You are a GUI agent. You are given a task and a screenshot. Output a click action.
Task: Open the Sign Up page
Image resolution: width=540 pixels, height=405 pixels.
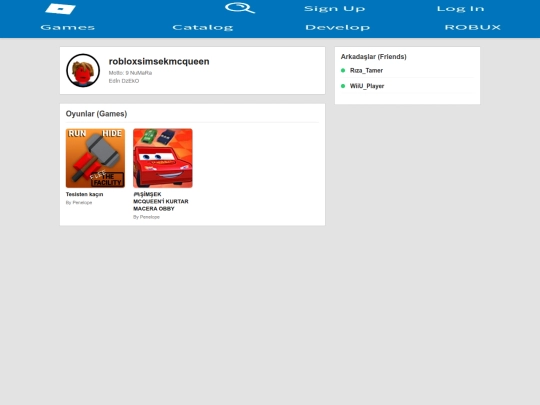[x=335, y=9]
